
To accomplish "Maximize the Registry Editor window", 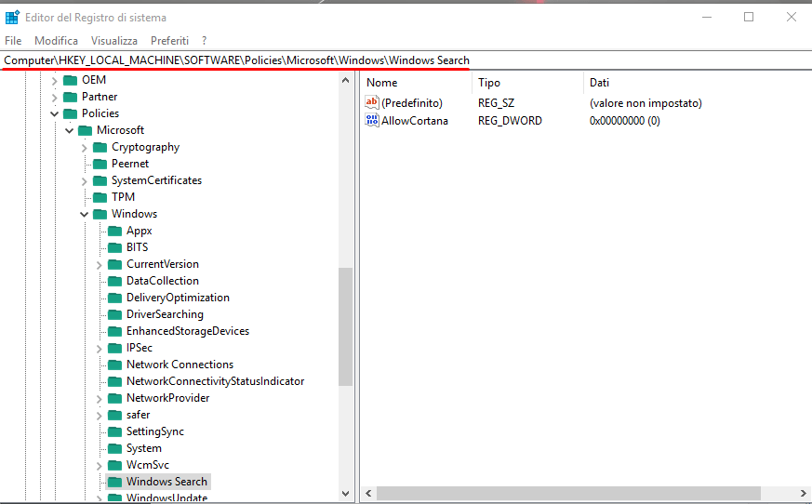I will (x=749, y=17).
